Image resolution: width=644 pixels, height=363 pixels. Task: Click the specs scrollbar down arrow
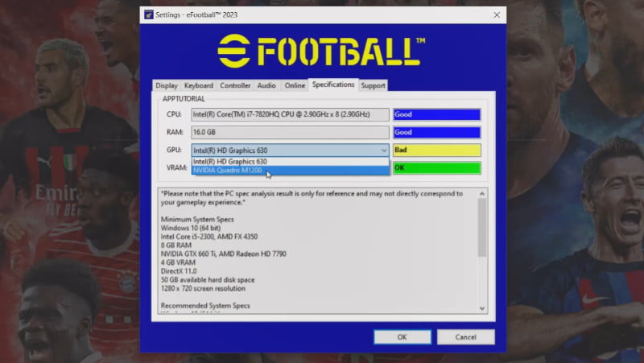tap(482, 308)
